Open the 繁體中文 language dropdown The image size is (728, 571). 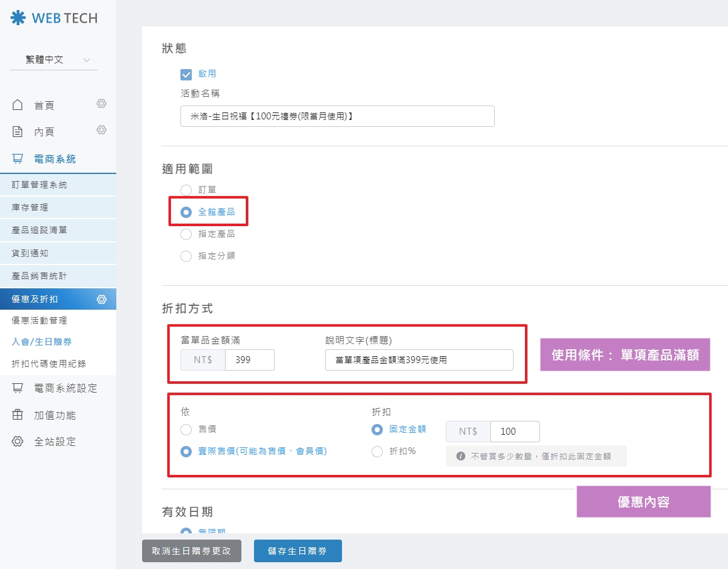point(53,60)
